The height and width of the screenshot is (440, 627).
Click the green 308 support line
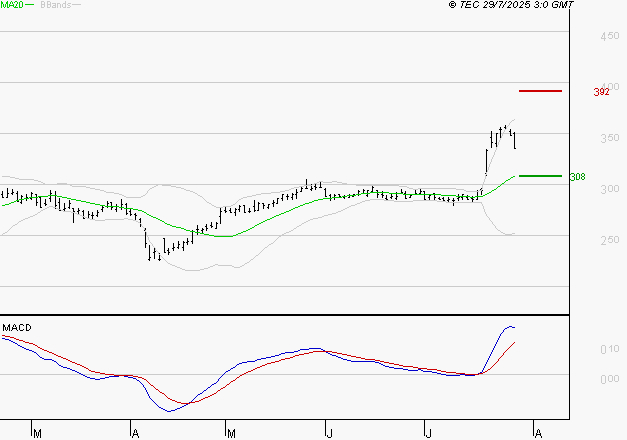click(540, 176)
